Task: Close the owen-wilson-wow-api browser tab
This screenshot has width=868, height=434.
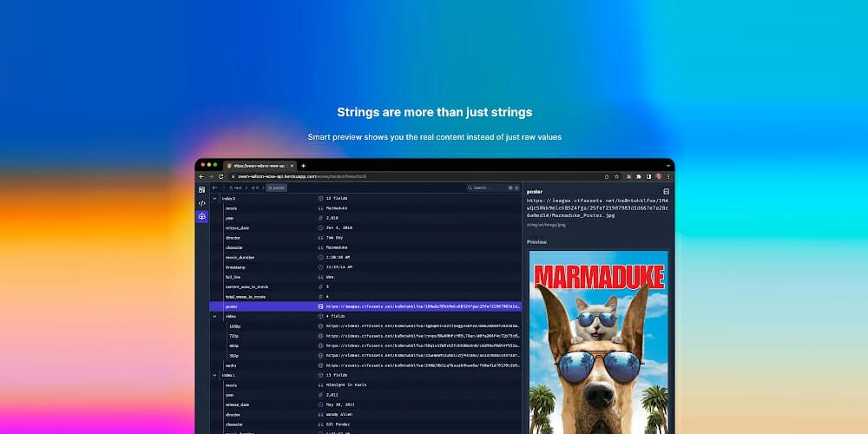Action: [x=292, y=166]
